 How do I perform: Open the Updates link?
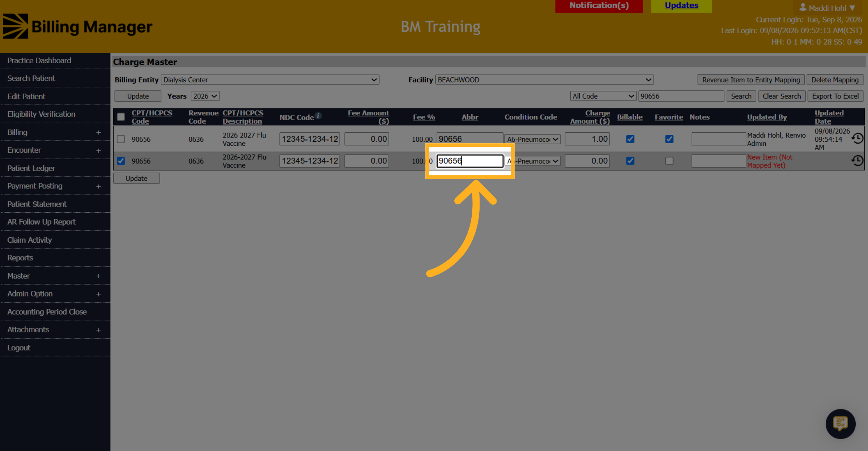tap(681, 5)
